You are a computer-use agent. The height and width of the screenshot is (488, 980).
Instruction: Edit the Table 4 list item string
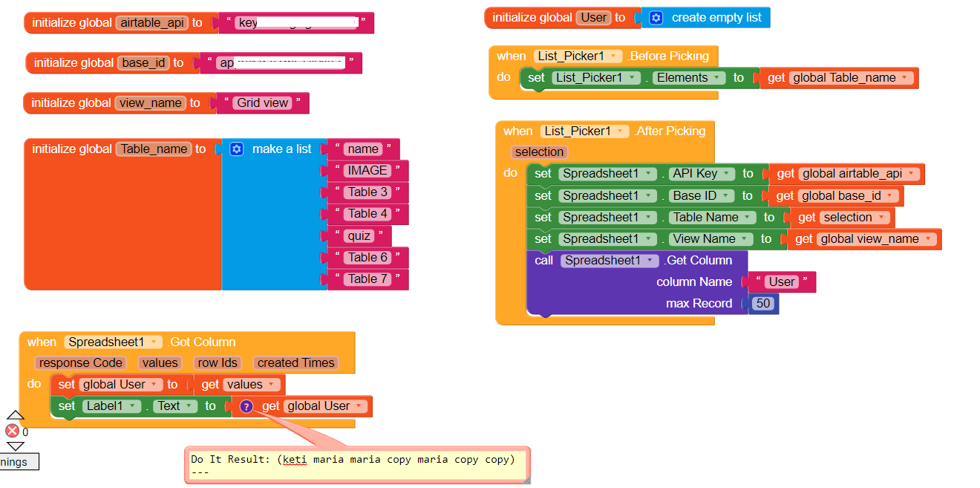[367, 214]
